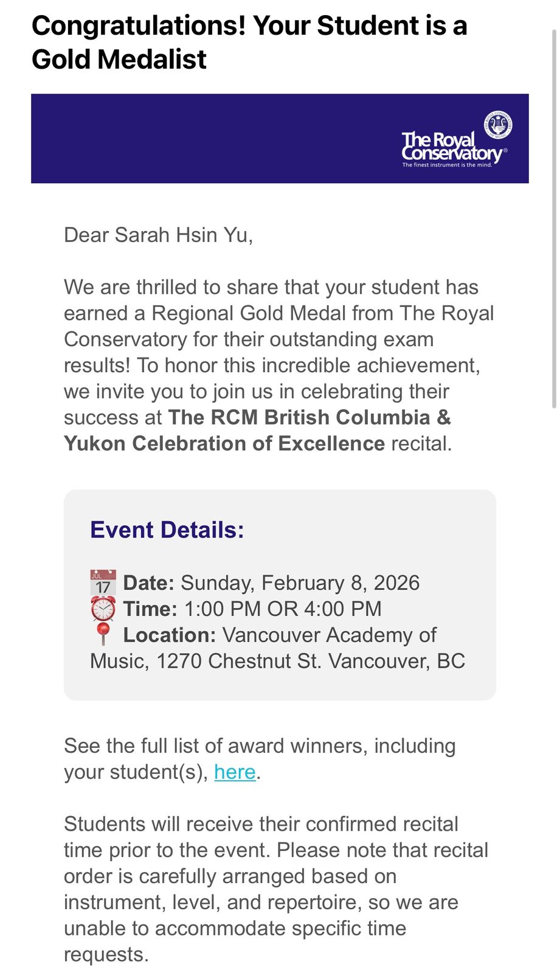Viewport: 560px width, 973px height.
Task: Click the bold "Yukon Celebration of Excellence" text
Action: tap(224, 443)
